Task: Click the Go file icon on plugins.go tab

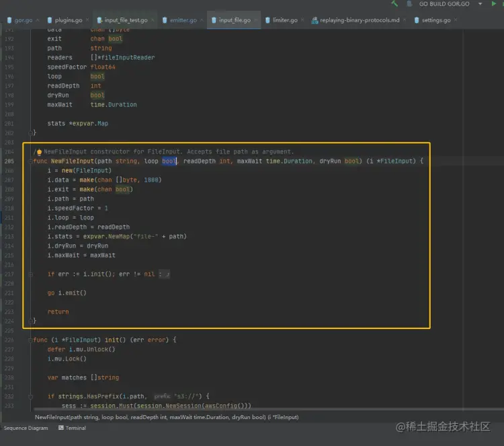Action: click(50, 20)
